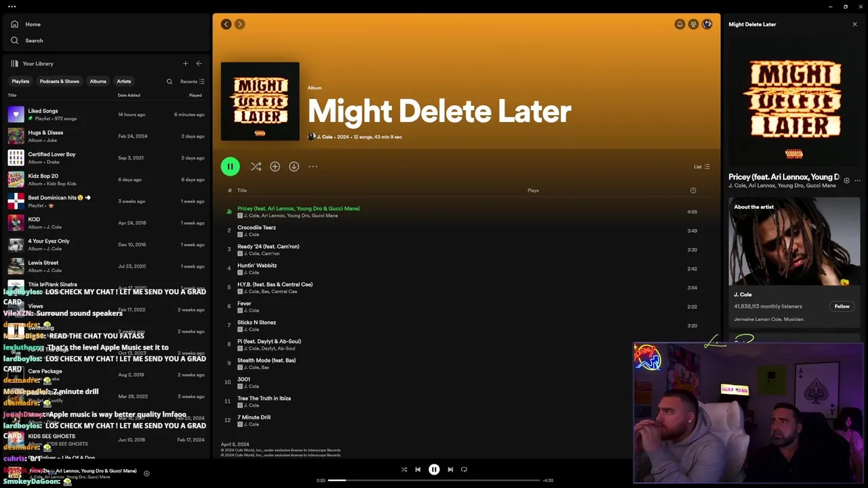Close the Now Playing side panel
Viewport: 868px width, 488px height.
click(x=854, y=24)
